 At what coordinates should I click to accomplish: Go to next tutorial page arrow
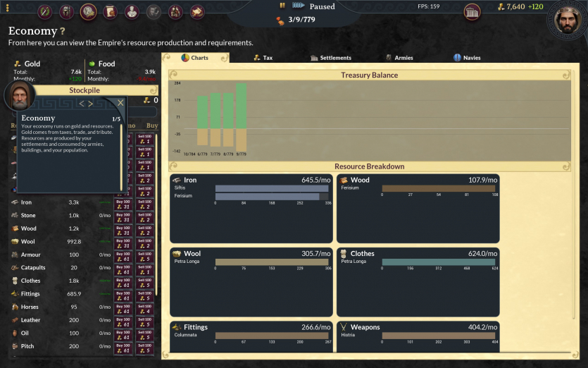tap(91, 104)
